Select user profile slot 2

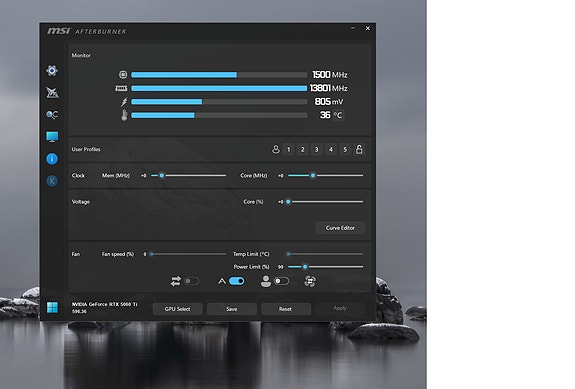[303, 149]
